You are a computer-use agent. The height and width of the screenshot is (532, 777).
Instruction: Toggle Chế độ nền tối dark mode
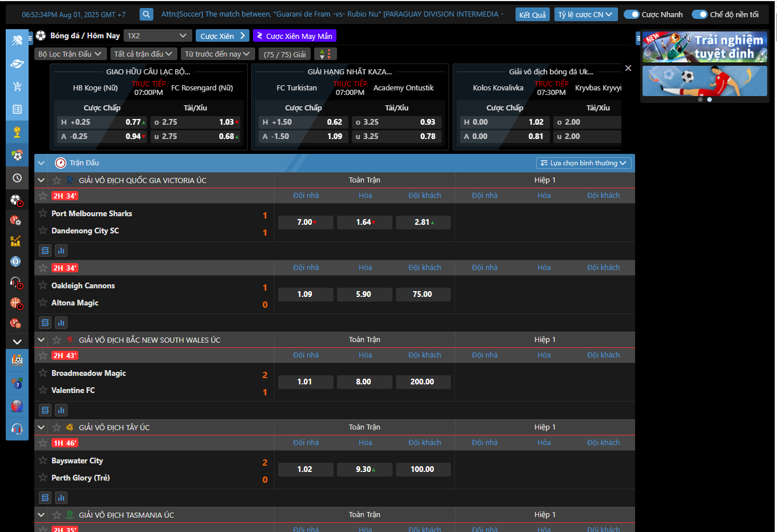[699, 14]
